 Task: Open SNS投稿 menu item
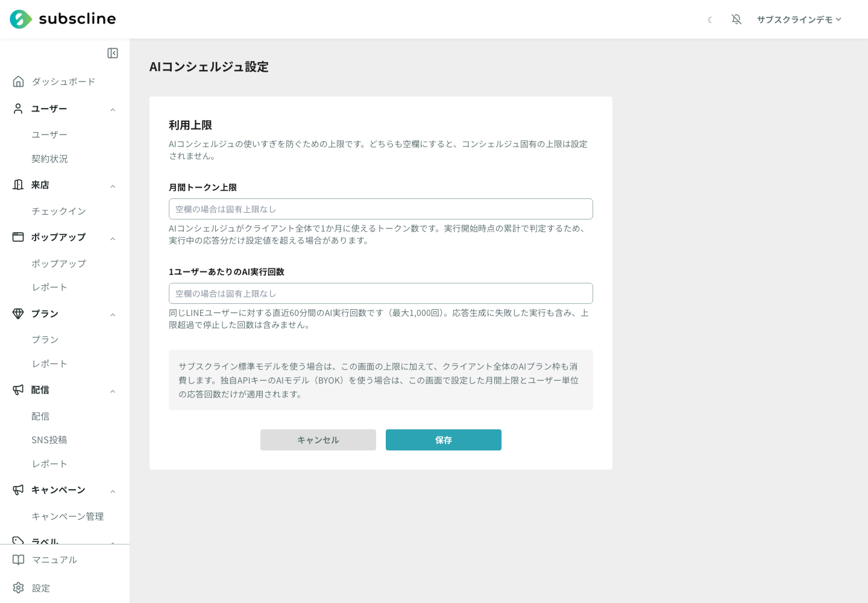click(x=49, y=440)
